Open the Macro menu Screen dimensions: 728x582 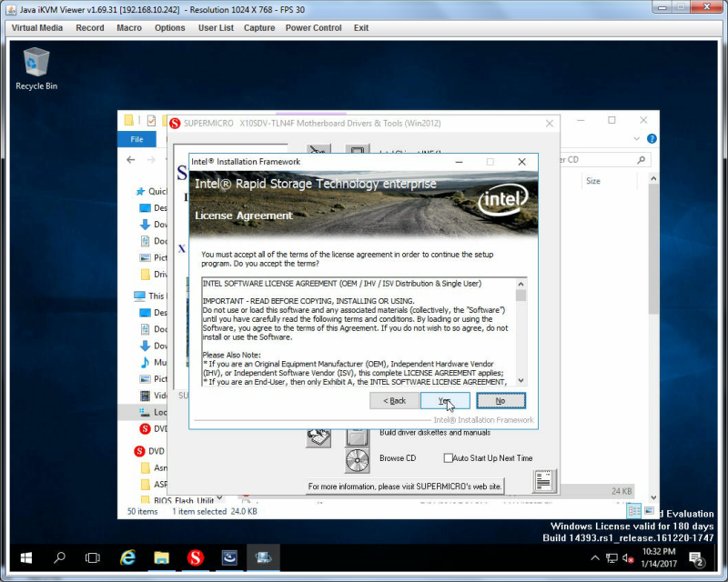point(129,28)
